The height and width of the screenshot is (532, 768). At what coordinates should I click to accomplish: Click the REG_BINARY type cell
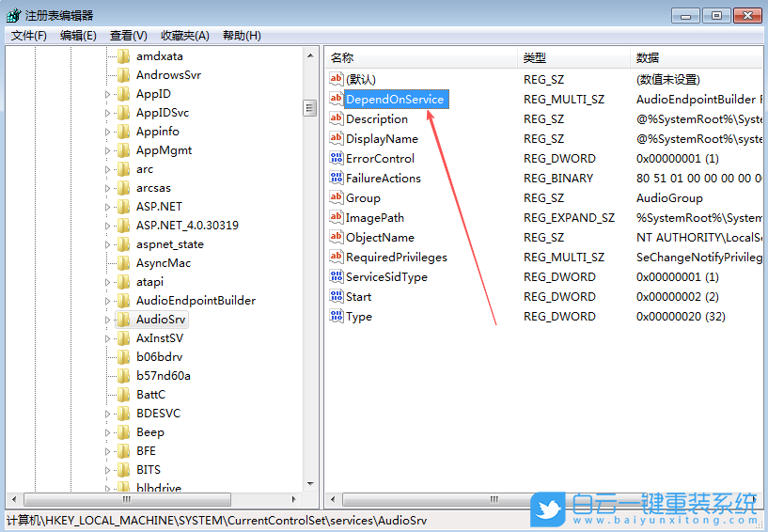coord(557,179)
